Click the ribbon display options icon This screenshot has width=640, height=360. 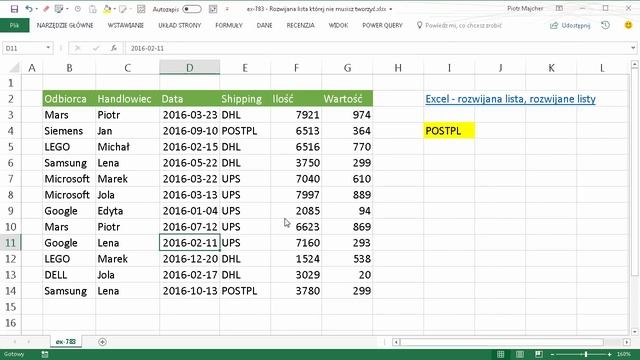tap(559, 8)
